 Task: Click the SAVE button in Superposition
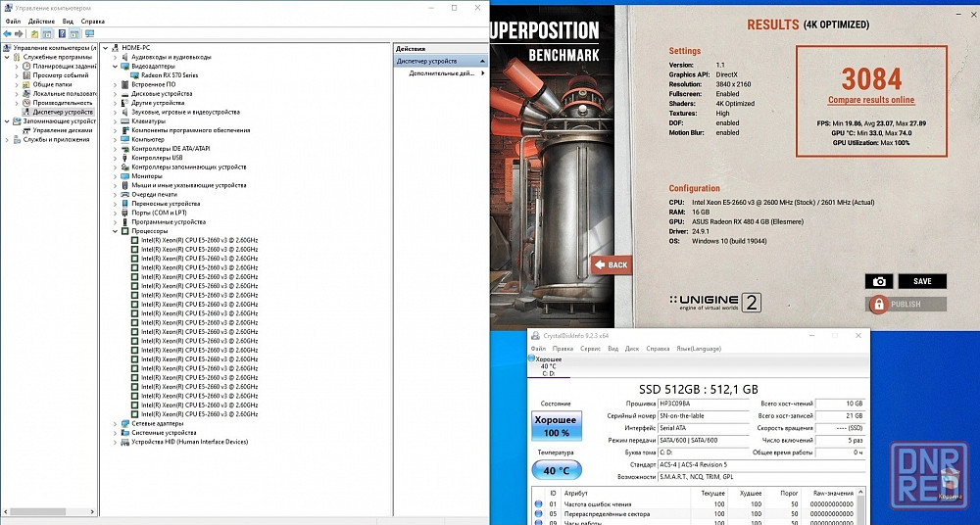click(922, 281)
